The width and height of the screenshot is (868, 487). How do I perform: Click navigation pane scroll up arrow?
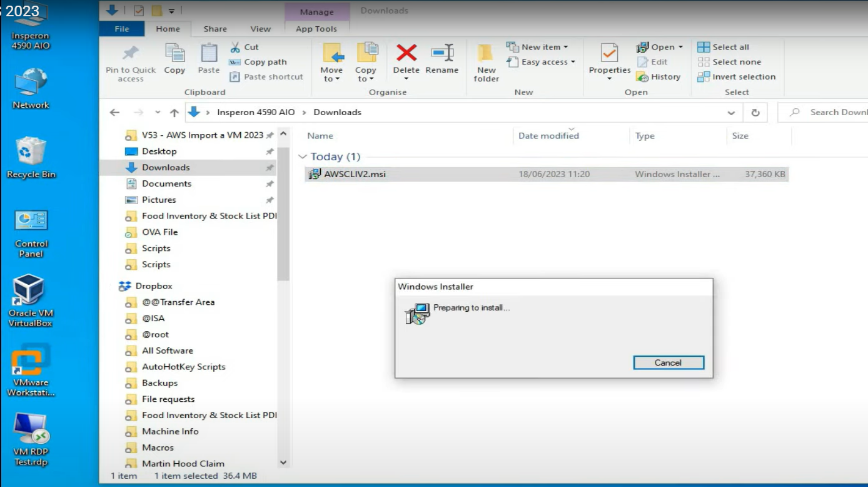(x=283, y=134)
